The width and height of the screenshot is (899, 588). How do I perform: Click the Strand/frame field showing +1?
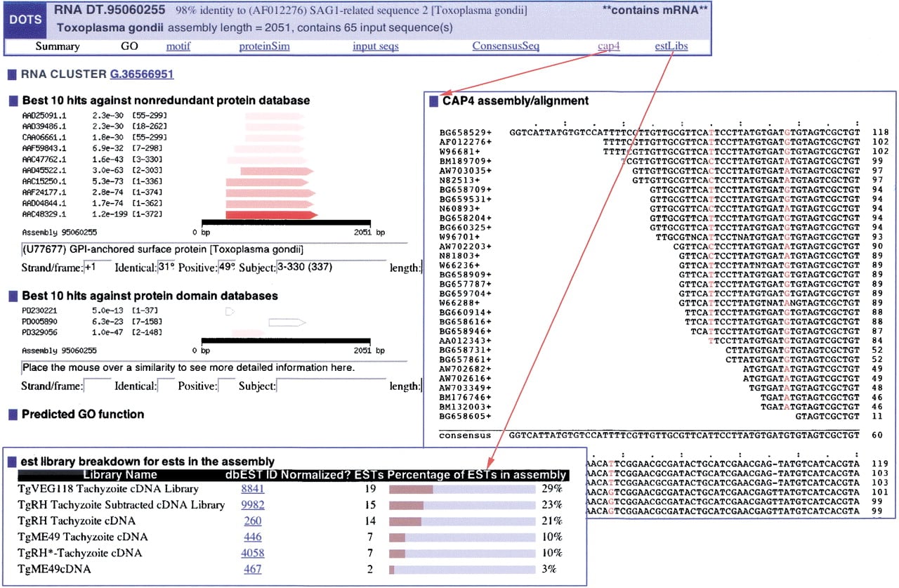tap(98, 268)
